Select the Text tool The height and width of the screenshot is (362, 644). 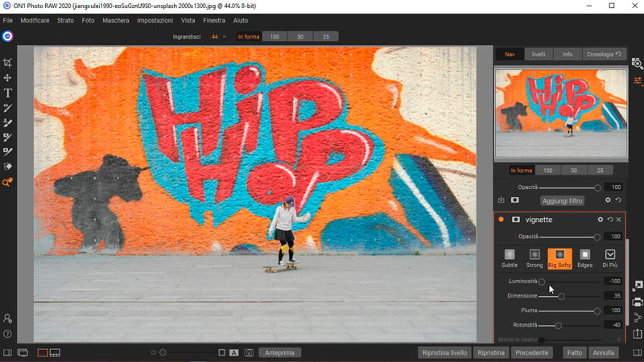(7, 93)
